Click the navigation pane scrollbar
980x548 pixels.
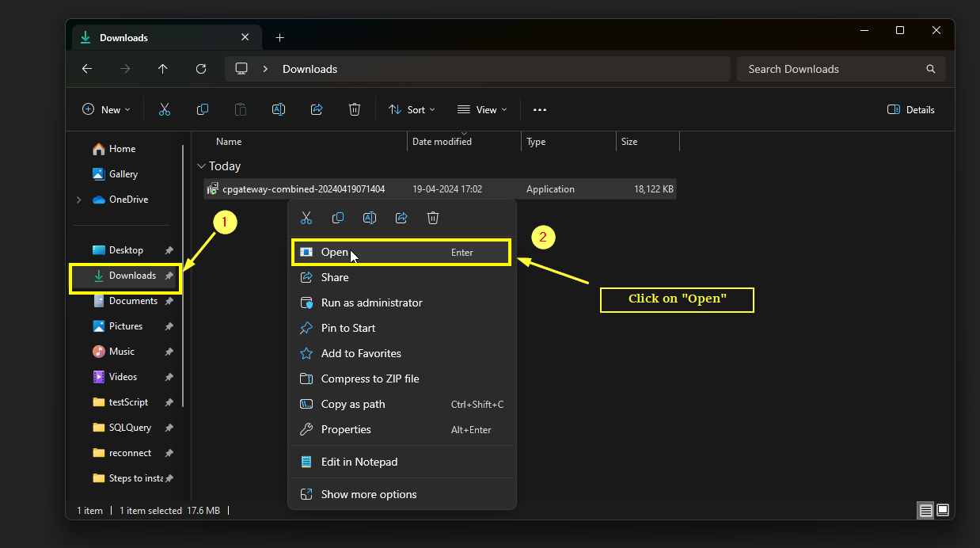184,276
